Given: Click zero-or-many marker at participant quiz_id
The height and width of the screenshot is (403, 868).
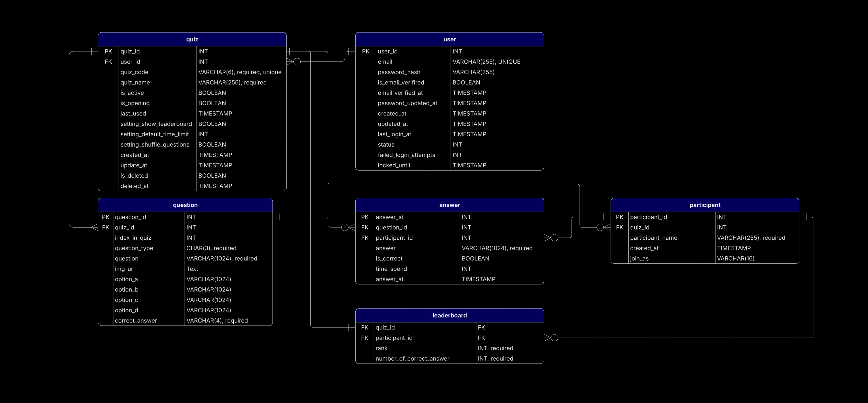Looking at the screenshot, I should click(603, 227).
